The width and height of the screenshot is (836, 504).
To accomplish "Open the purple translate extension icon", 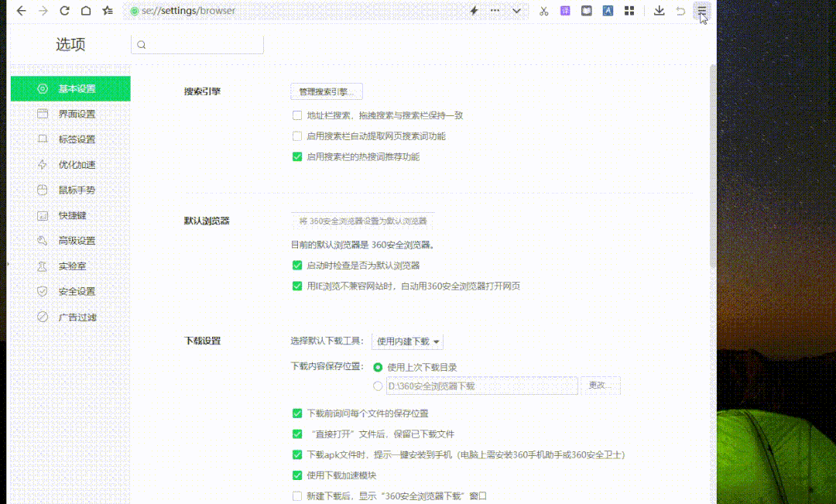I will [565, 11].
